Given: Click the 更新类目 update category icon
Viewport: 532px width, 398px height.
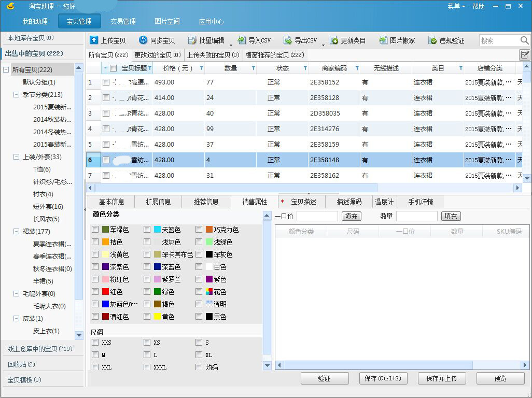Looking at the screenshot, I should [x=334, y=40].
